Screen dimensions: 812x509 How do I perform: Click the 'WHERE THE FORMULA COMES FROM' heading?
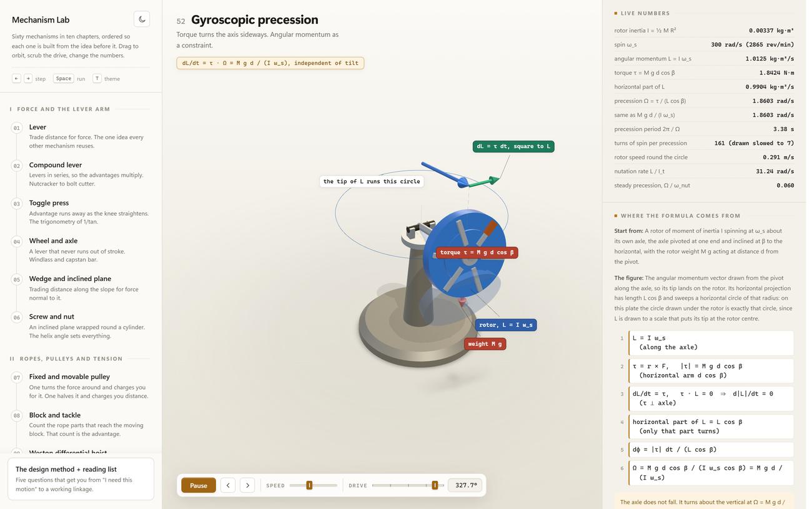(x=680, y=216)
